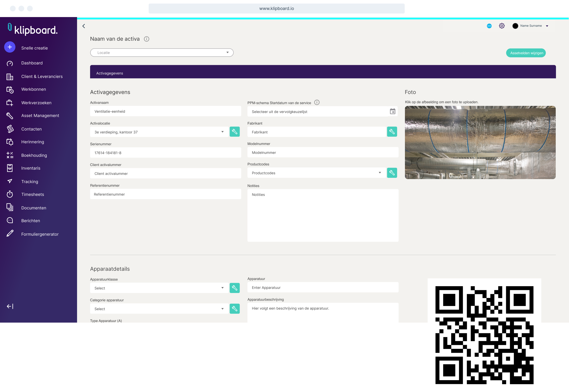Open Boekhouding in the sidebar

coord(34,155)
